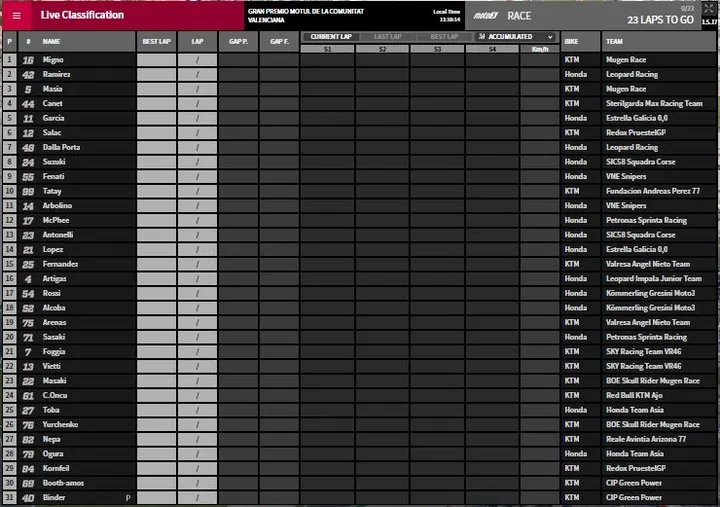Select rider Arenas row

click(360, 322)
